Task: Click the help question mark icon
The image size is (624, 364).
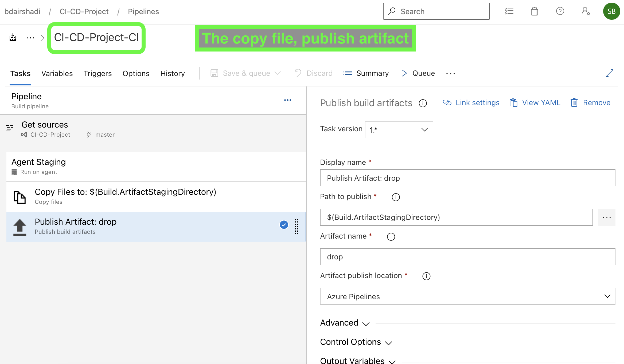Action: pos(560,11)
